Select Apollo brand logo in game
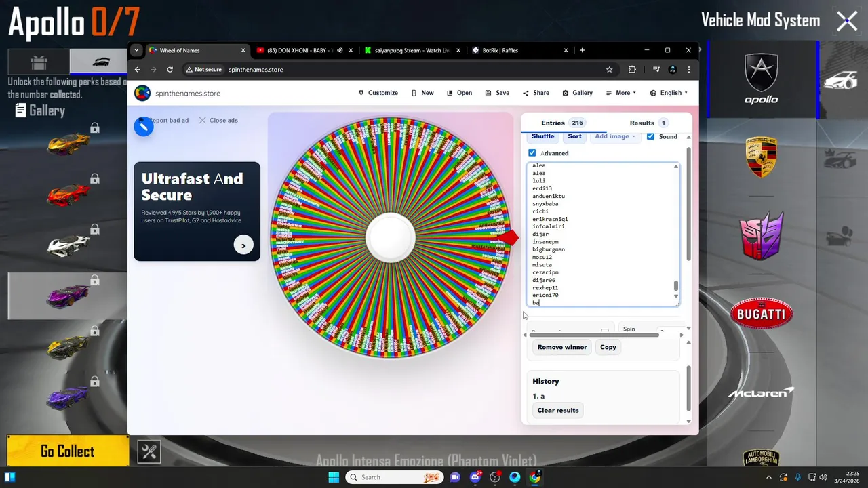 (762, 79)
